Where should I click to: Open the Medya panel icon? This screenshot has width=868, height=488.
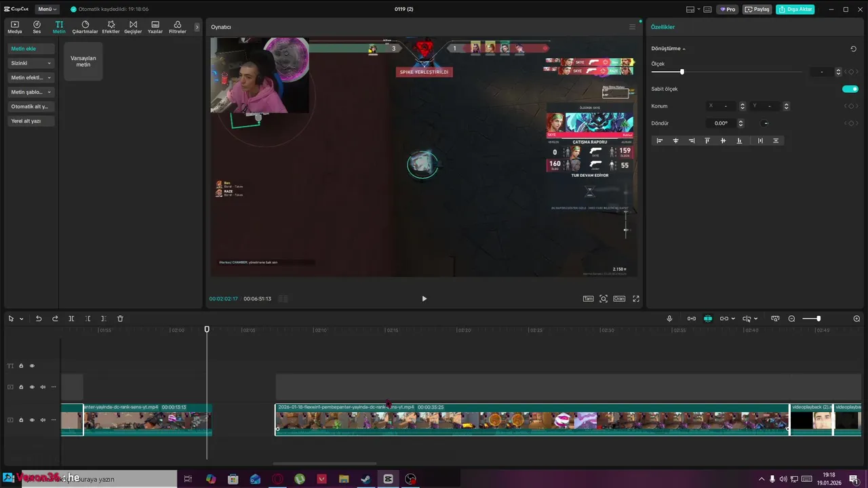pyautogui.click(x=15, y=27)
